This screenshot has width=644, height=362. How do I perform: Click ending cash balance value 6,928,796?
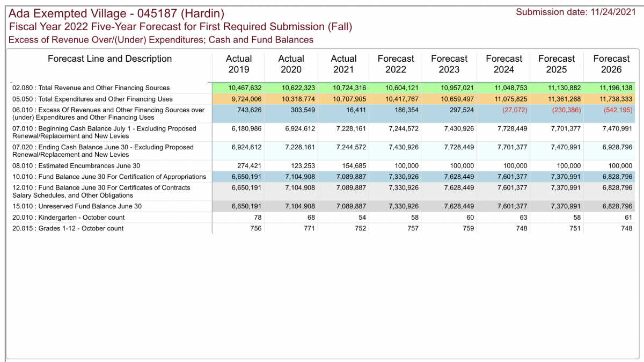[x=617, y=147]
